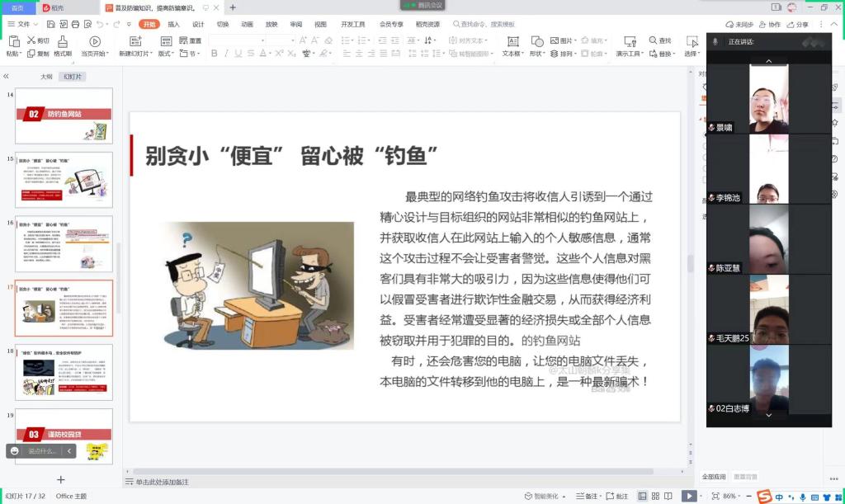This screenshot has width=845, height=504.
Task: Click the play slideshow button in status bar
Action: pos(687,496)
